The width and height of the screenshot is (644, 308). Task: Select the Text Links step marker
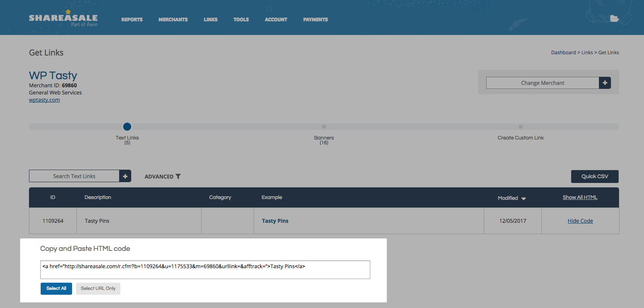click(x=127, y=127)
